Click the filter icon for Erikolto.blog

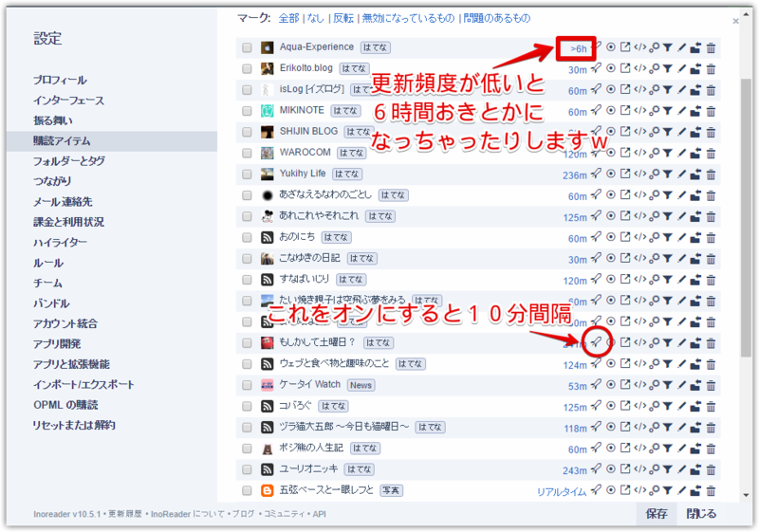[x=668, y=68]
